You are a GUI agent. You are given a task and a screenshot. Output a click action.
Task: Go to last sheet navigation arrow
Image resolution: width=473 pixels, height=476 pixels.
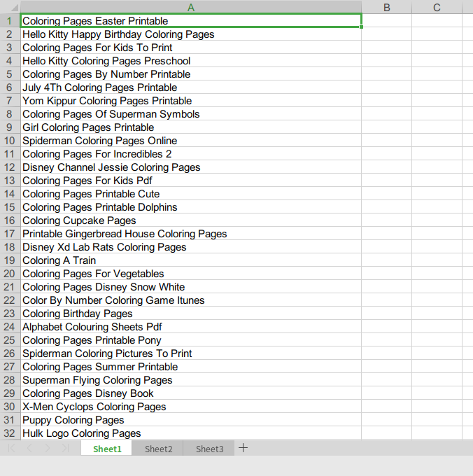(x=65, y=448)
